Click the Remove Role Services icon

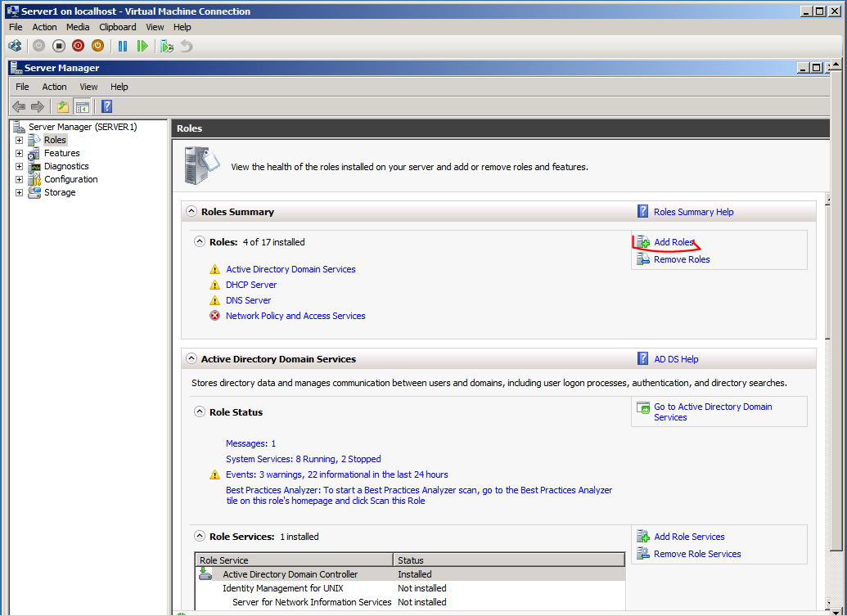point(642,553)
